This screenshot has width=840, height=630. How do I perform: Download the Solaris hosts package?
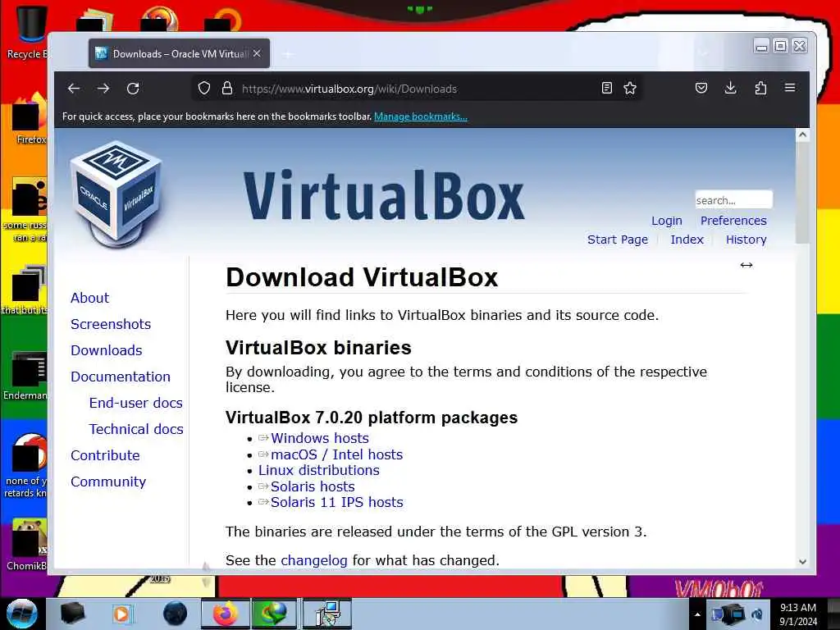(x=313, y=486)
